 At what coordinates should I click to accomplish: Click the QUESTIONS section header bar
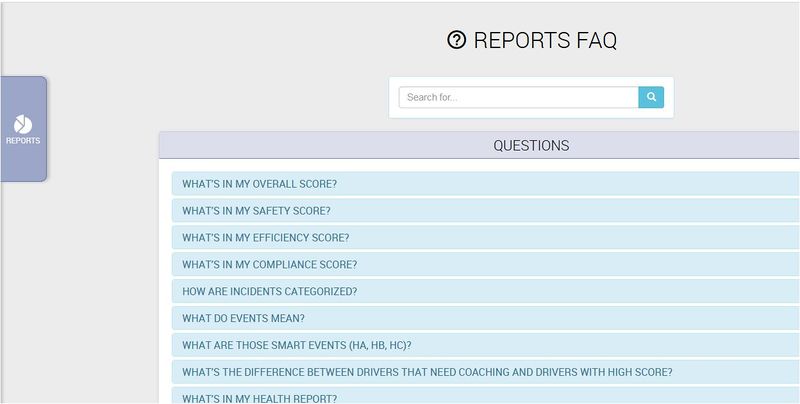(x=530, y=146)
